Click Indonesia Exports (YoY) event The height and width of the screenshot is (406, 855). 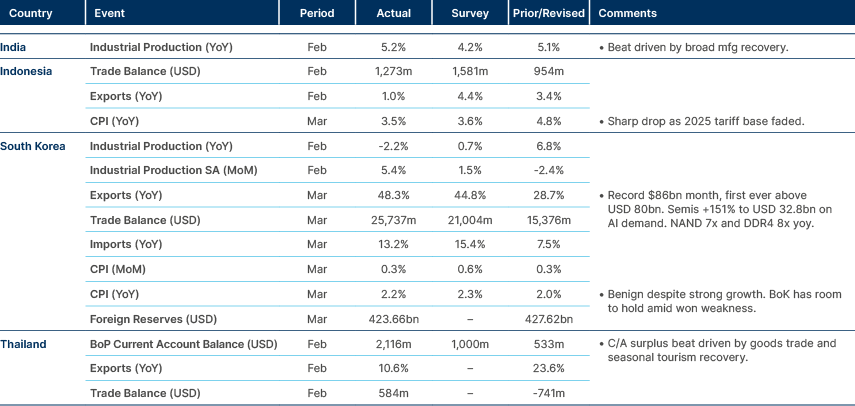coord(126,96)
